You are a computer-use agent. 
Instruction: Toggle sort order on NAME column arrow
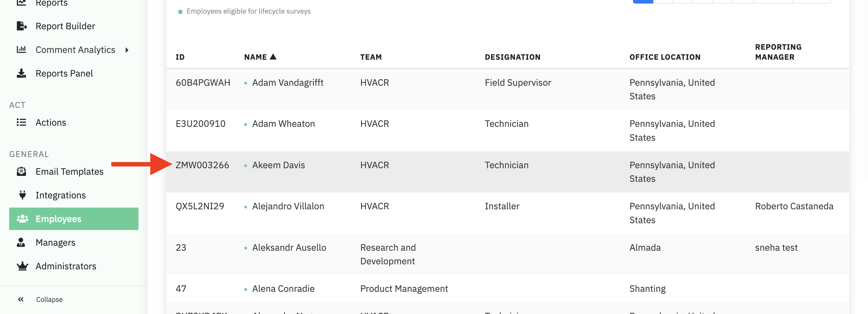click(x=273, y=57)
